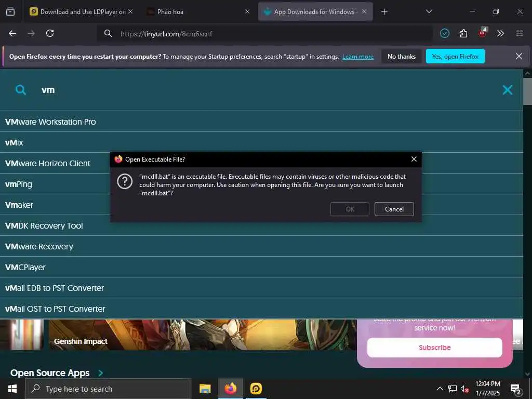Reload the current page
The image size is (532, 399).
tap(50, 33)
